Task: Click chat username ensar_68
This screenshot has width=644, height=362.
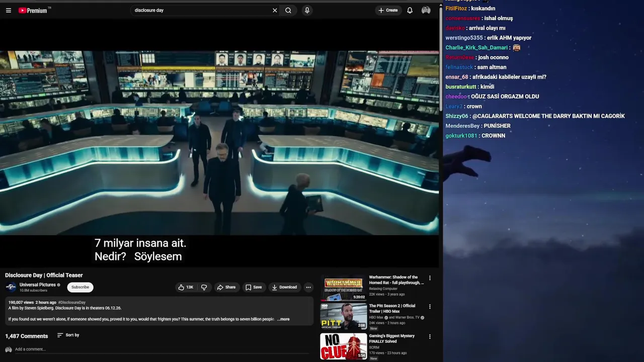Action: pyautogui.click(x=457, y=77)
